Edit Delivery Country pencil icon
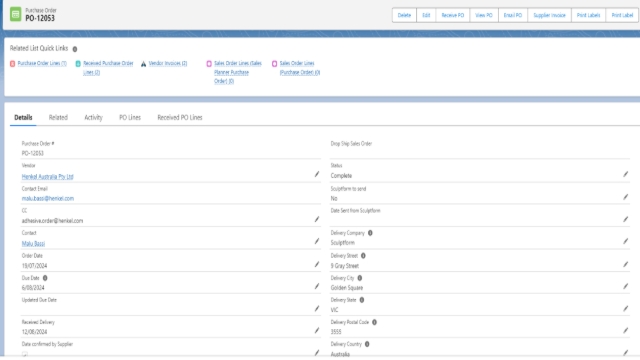640x360 pixels. pos(625,352)
